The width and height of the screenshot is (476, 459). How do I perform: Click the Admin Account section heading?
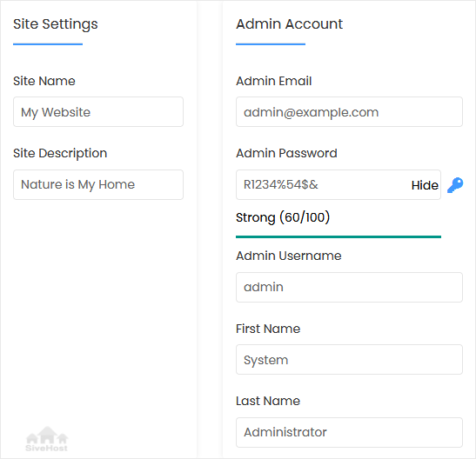[289, 24]
